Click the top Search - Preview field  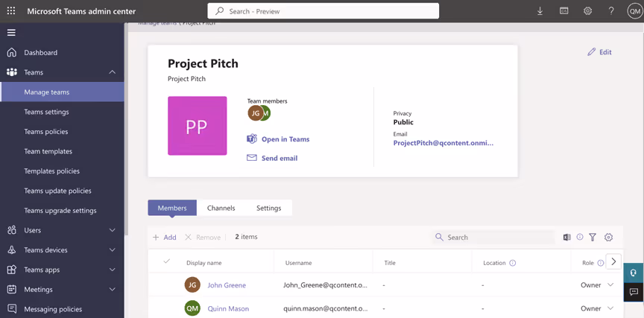[323, 11]
